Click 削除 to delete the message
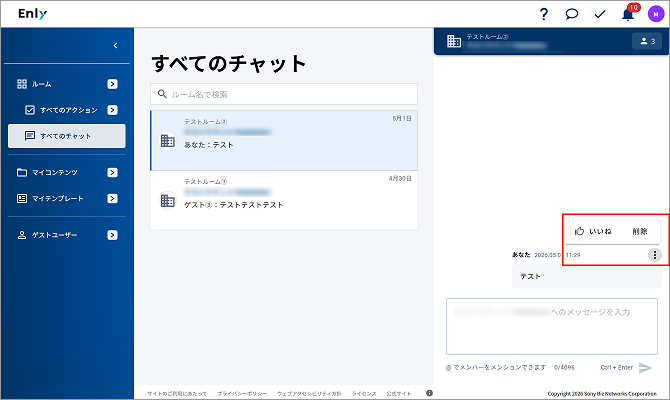Screen dimensions: 670x400 pos(640,231)
